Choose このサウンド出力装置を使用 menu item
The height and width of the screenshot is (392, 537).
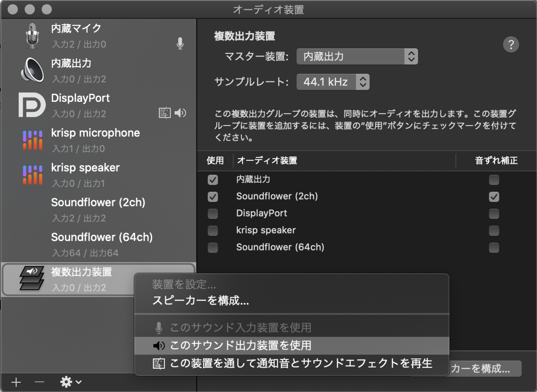click(292, 346)
